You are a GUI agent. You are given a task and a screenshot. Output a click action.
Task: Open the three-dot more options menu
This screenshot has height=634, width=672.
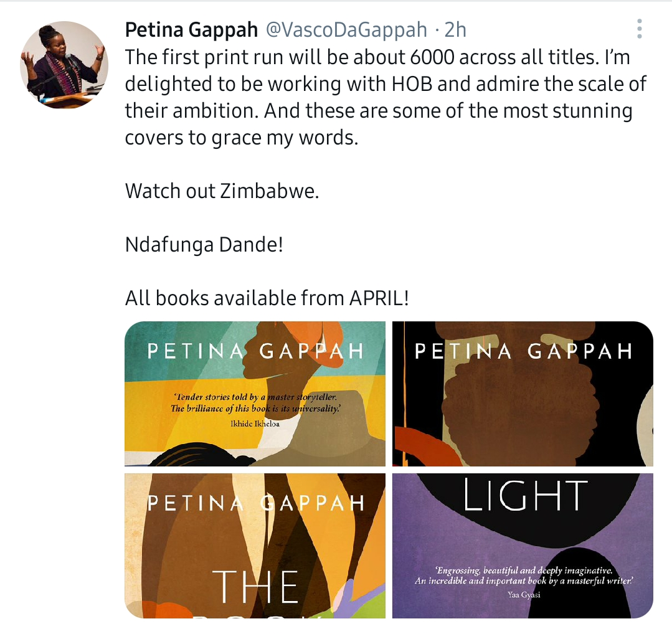pyautogui.click(x=640, y=29)
